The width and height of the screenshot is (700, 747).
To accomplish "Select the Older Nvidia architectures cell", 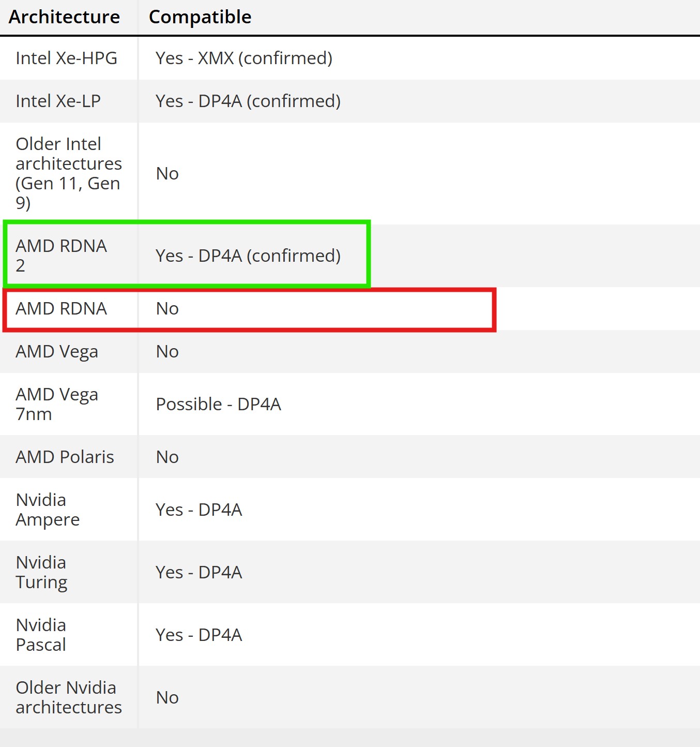I will click(x=68, y=697).
